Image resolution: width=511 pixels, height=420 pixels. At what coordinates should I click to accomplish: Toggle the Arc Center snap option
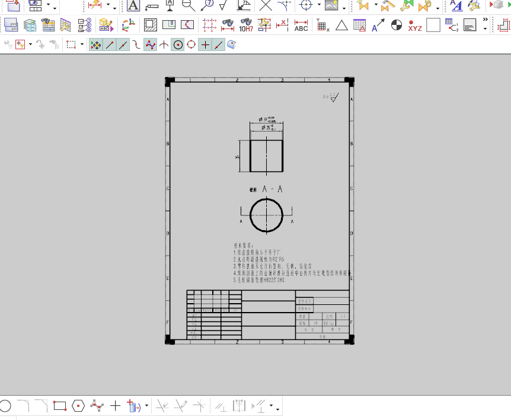coord(178,44)
